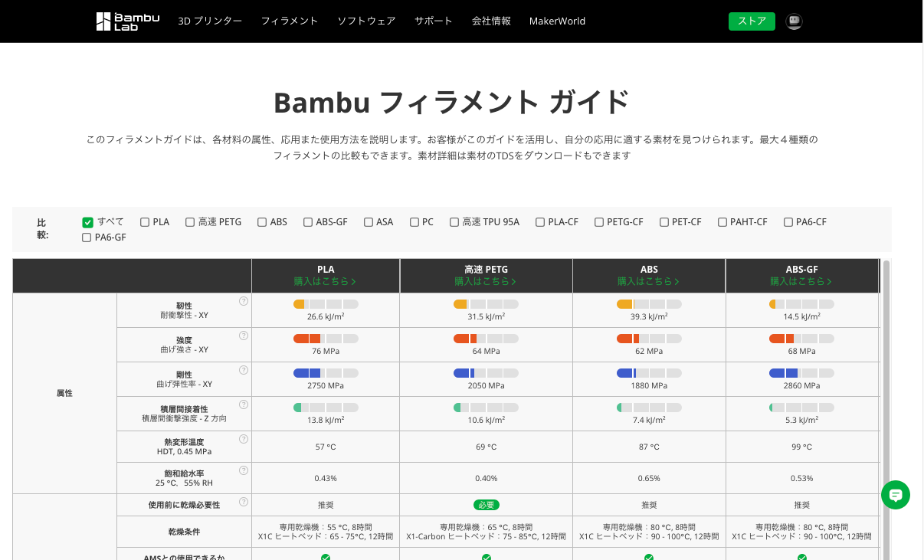
Task: Click the 乾燥条件 row label
Action: pos(185,532)
